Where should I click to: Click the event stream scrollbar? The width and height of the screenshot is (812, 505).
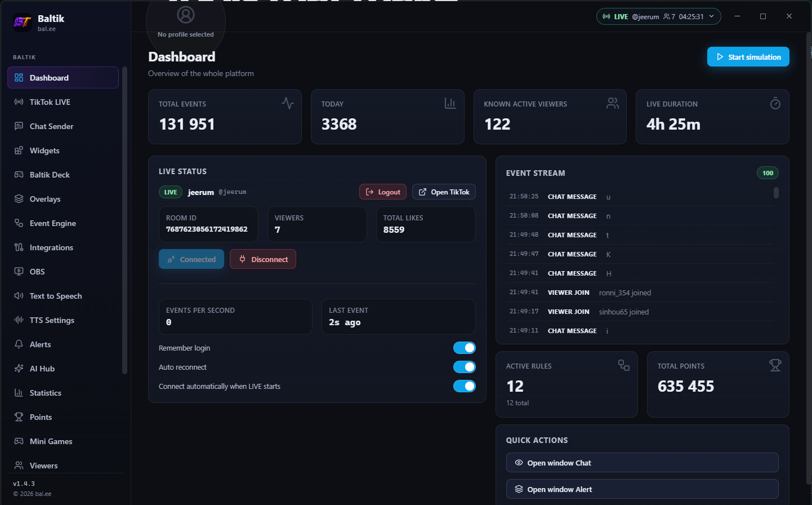coord(776,193)
